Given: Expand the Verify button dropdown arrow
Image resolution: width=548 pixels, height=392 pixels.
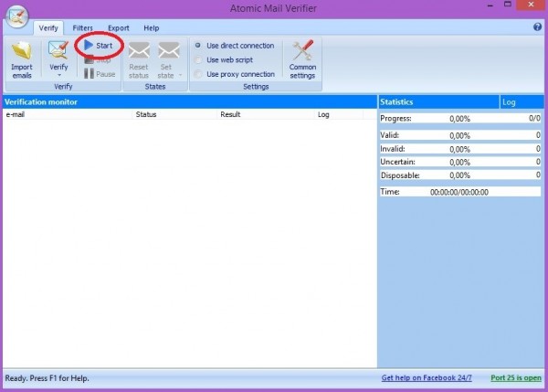Looking at the screenshot, I should tap(59, 75).
